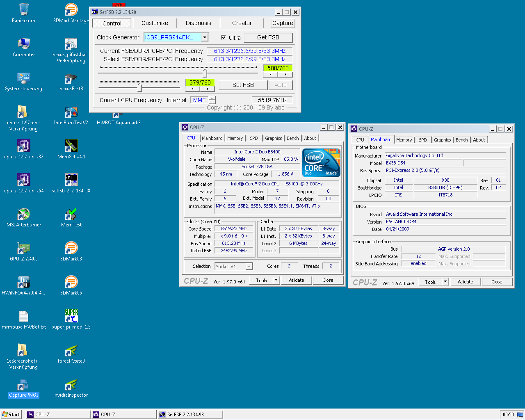Click the upper FSB slider thumb
This screenshot has height=420, width=525.
[x=205, y=73]
